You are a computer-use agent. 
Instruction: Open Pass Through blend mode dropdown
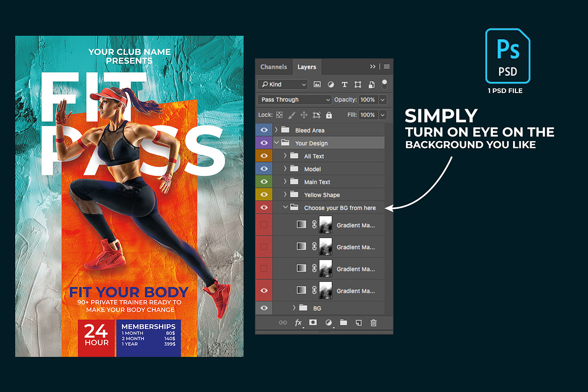tap(295, 99)
